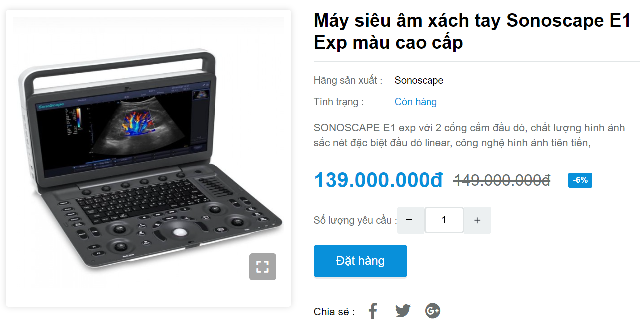Click the Đặt hàng order button
644x333 pixels.
[x=360, y=261]
